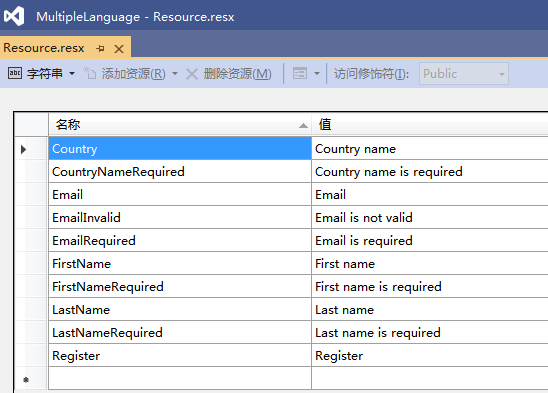This screenshot has width=548, height=393.
Task: Click the new row asterisk marker
Action: (x=26, y=379)
